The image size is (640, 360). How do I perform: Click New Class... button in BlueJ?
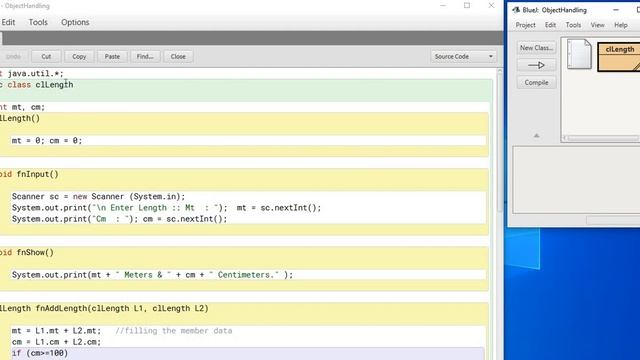(536, 48)
